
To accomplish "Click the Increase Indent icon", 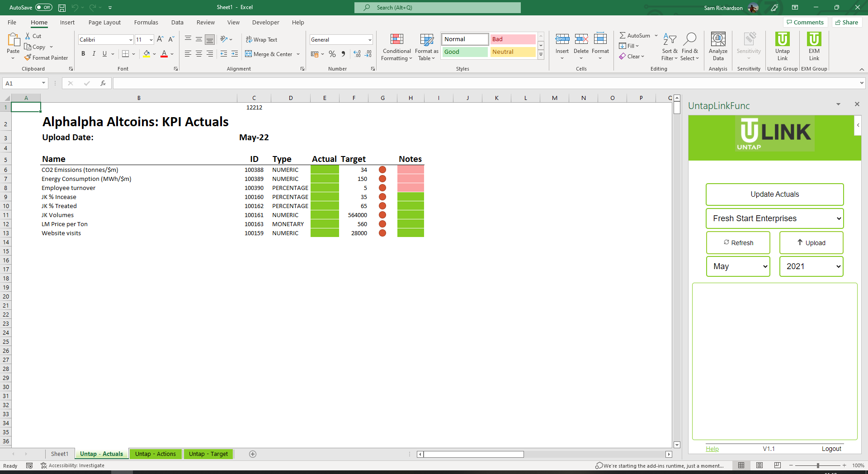I will (235, 54).
